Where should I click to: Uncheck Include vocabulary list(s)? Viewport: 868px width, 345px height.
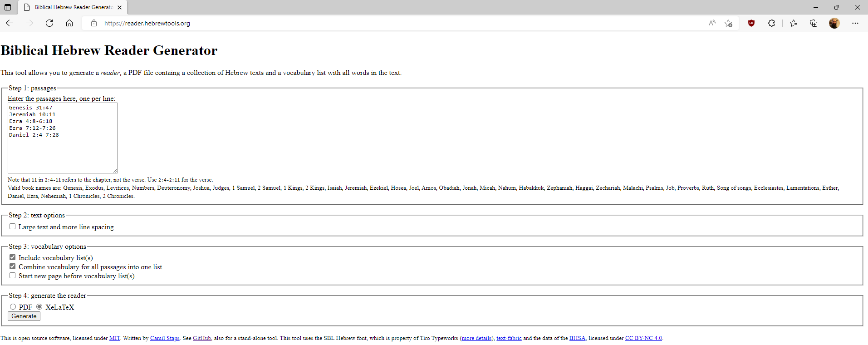pyautogui.click(x=13, y=257)
